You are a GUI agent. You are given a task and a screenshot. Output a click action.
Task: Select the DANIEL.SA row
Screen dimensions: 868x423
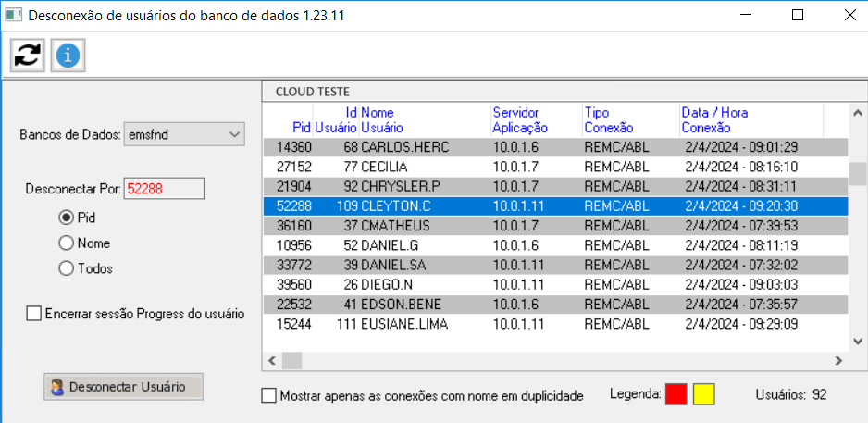tap(555, 266)
